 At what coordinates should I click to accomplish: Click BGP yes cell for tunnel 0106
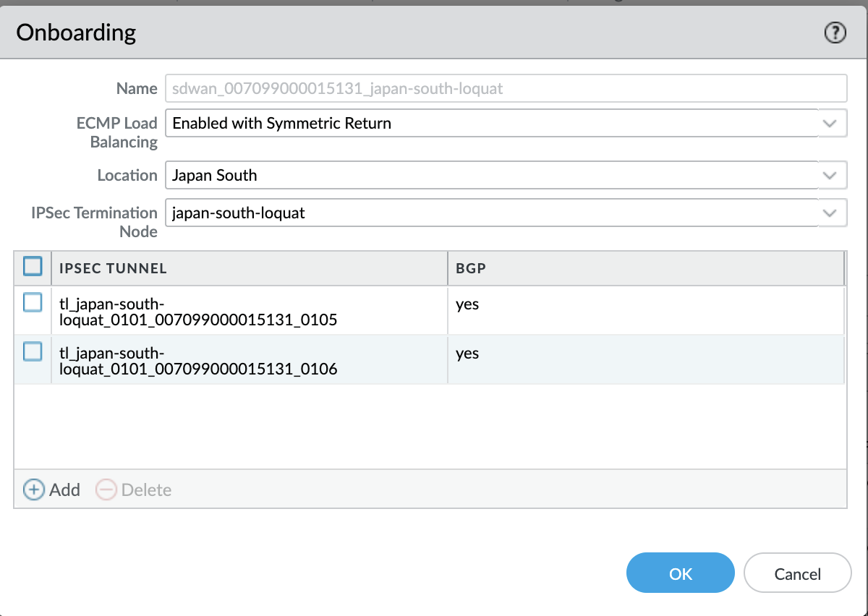pyautogui.click(x=467, y=354)
